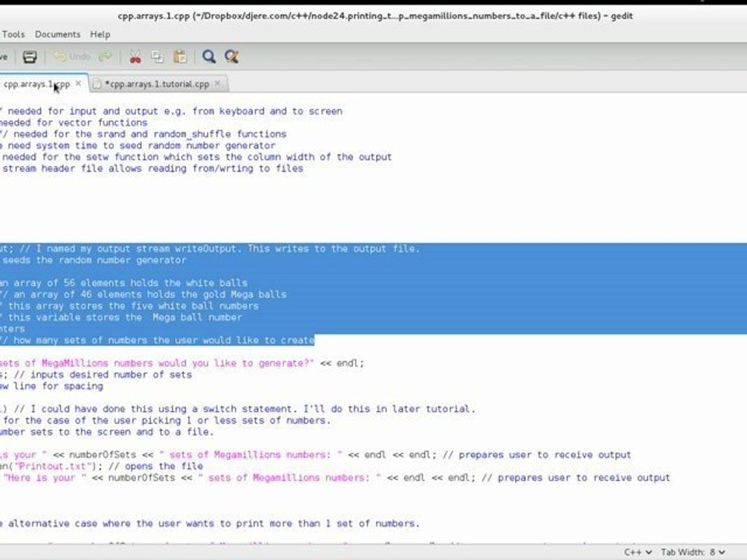Click the first 'prepares user to receive output' comment
This screenshot has height=560, width=747.
(536, 454)
